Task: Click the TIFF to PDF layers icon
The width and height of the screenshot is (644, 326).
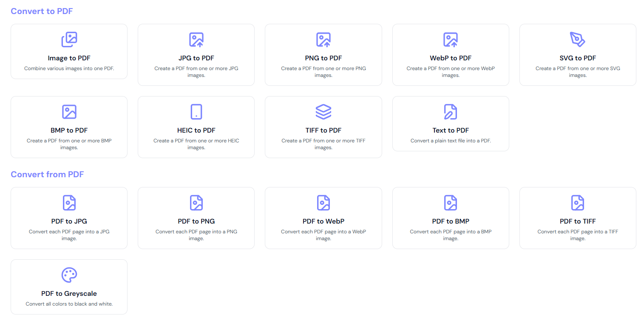Action: pyautogui.click(x=323, y=112)
